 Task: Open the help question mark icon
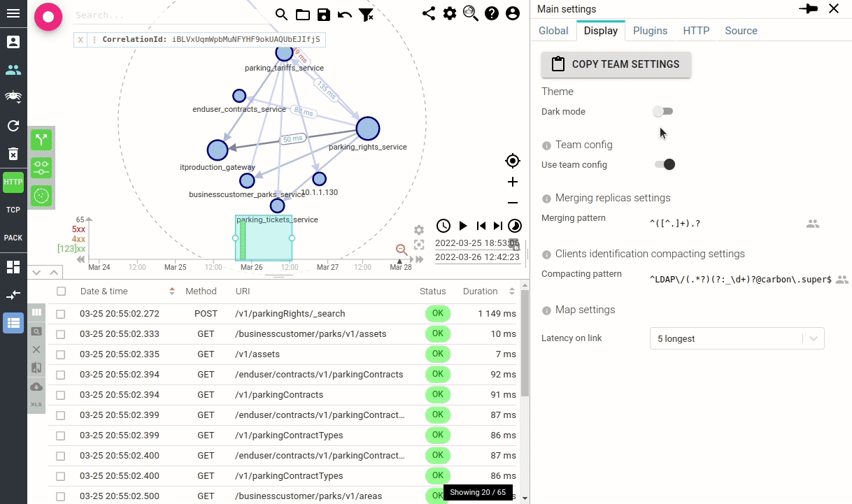point(492,14)
